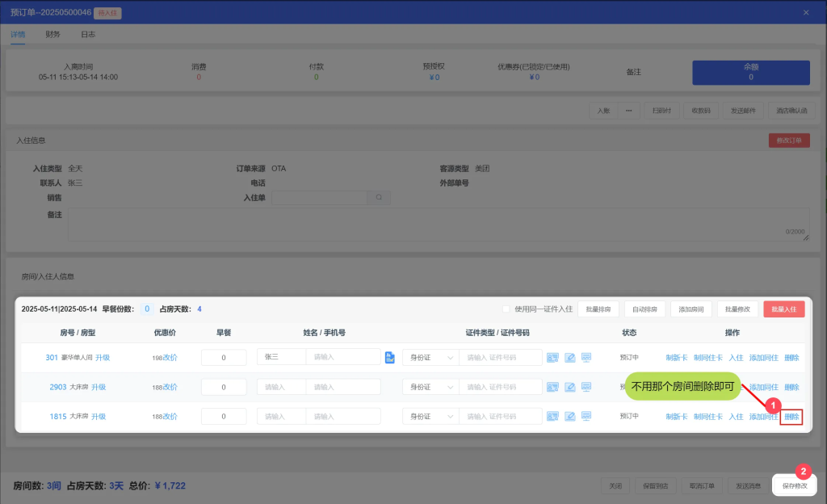The image size is (827, 504).
Task: Click ID card scan icon for room 1815
Action: (x=552, y=416)
